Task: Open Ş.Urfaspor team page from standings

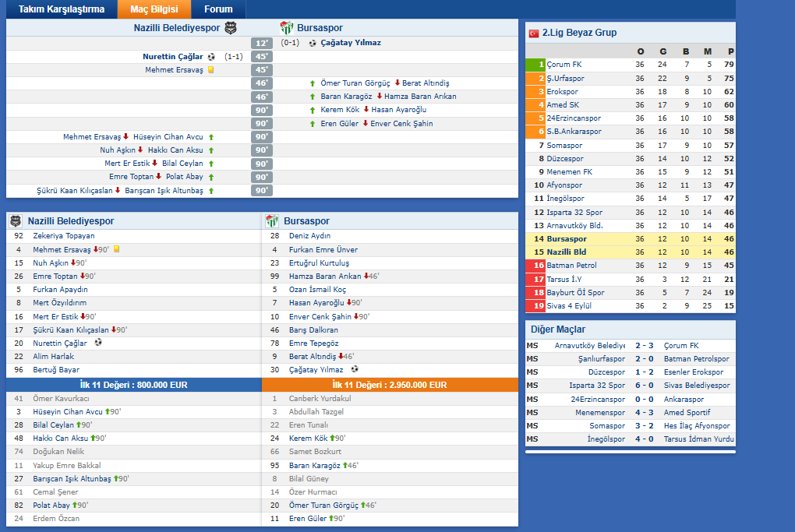Action: click(x=565, y=78)
